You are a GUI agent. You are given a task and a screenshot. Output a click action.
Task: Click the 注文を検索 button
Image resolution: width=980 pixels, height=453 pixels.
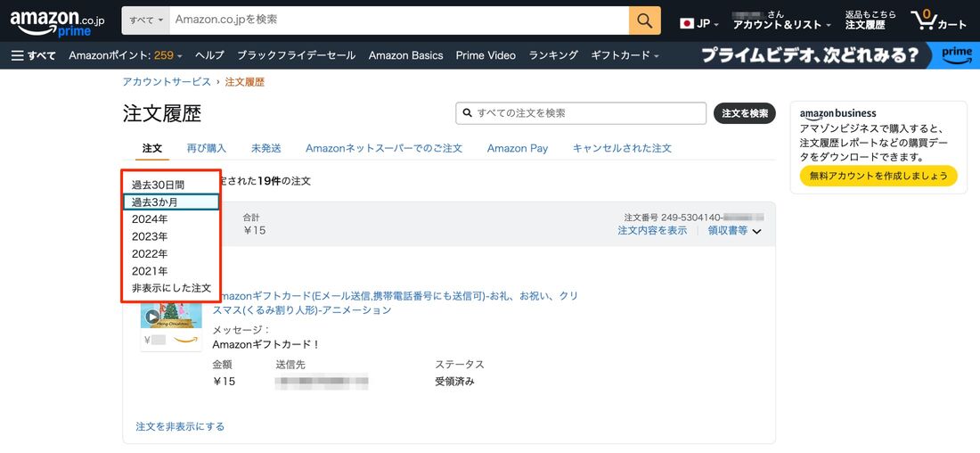[745, 113]
